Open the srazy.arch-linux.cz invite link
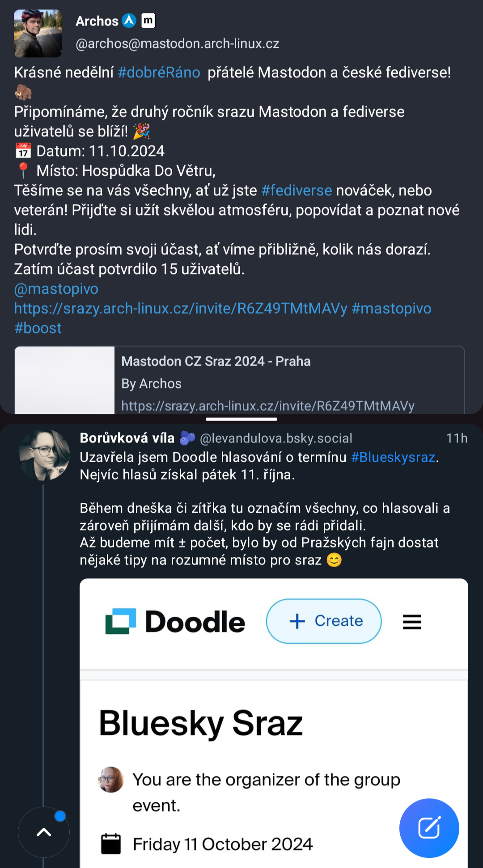483x868 pixels. (x=181, y=308)
